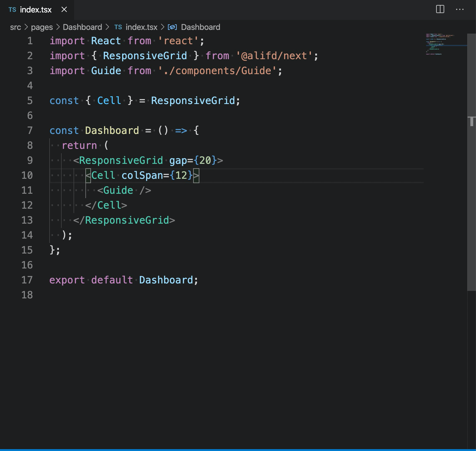Open the editor More Actions ellipsis
The height and width of the screenshot is (451, 476).
pyautogui.click(x=459, y=9)
